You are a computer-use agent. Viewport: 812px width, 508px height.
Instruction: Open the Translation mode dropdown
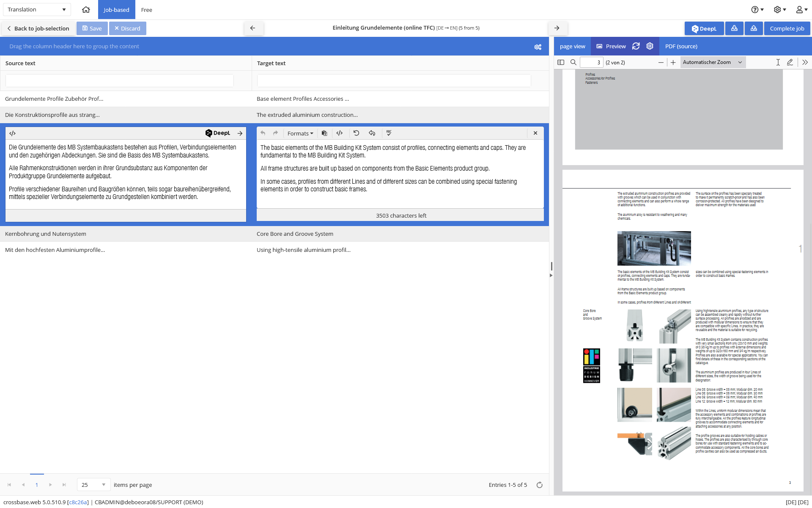pos(37,9)
